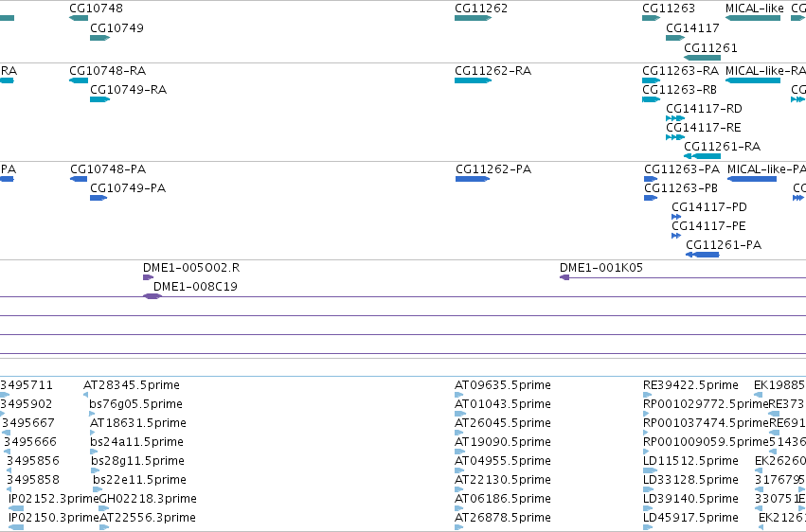806x532 pixels.
Task: Click the CG11261 gene label
Action: 710,48
